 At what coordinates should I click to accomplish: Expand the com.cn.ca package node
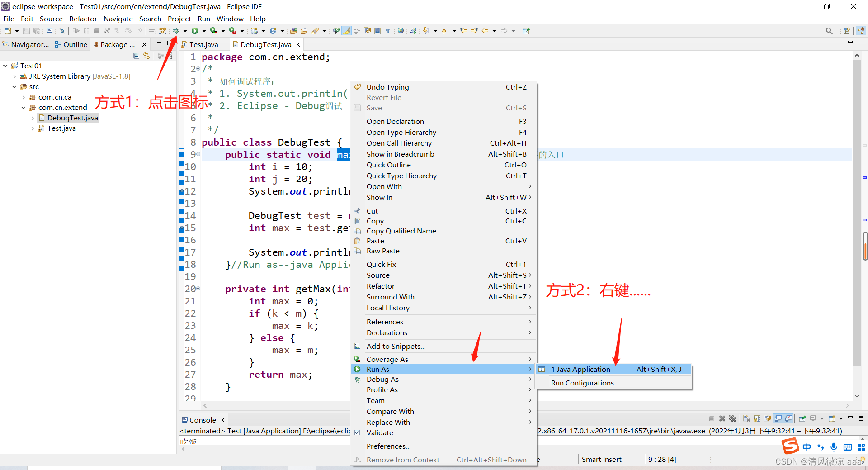[x=24, y=97]
